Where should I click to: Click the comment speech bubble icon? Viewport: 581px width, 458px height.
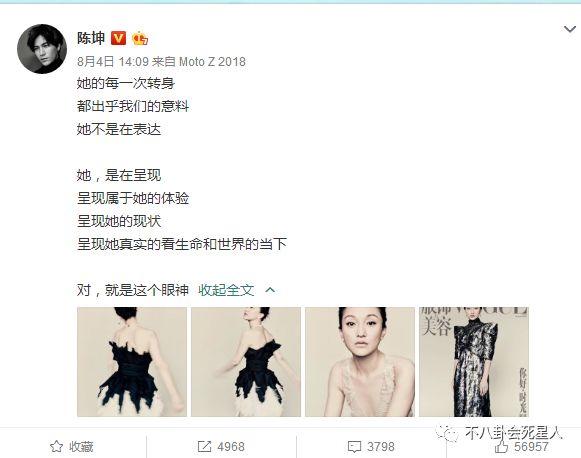point(354,447)
